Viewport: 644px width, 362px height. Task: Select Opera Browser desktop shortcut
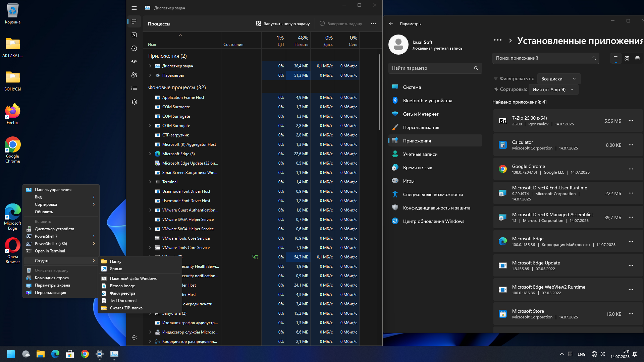tap(13, 251)
